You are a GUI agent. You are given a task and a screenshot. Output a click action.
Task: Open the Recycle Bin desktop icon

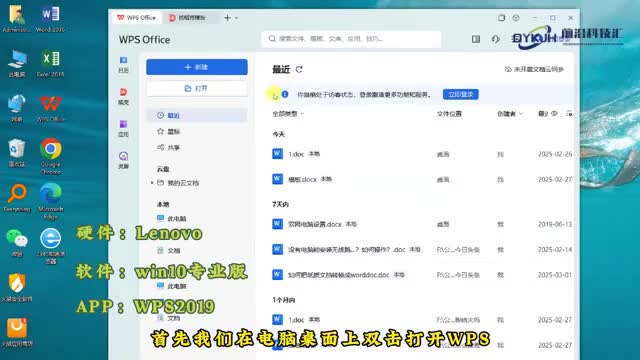click(17, 153)
